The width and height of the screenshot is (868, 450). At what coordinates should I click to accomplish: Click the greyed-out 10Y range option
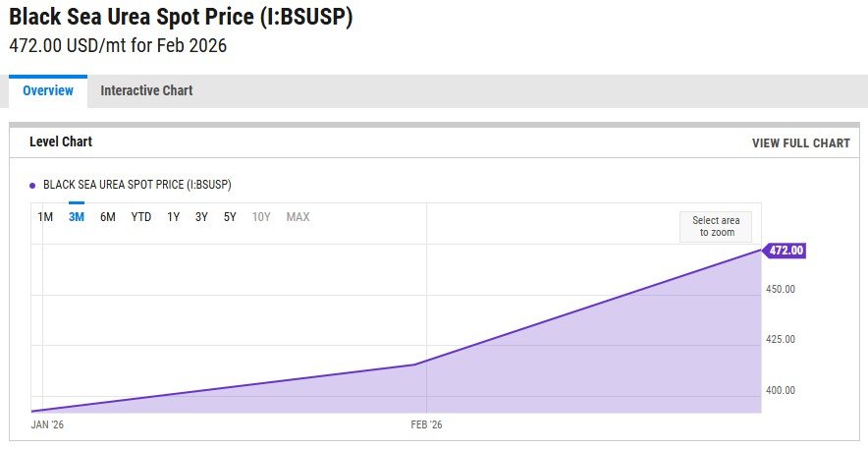(x=261, y=217)
